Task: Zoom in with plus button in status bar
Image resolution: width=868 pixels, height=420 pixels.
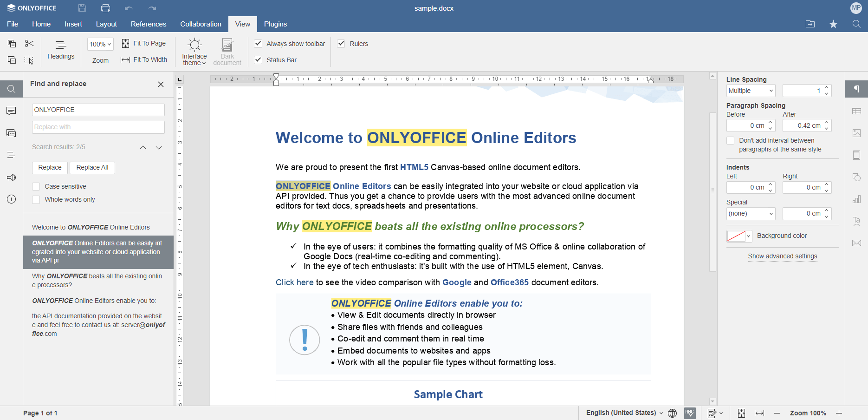Action: 839,413
